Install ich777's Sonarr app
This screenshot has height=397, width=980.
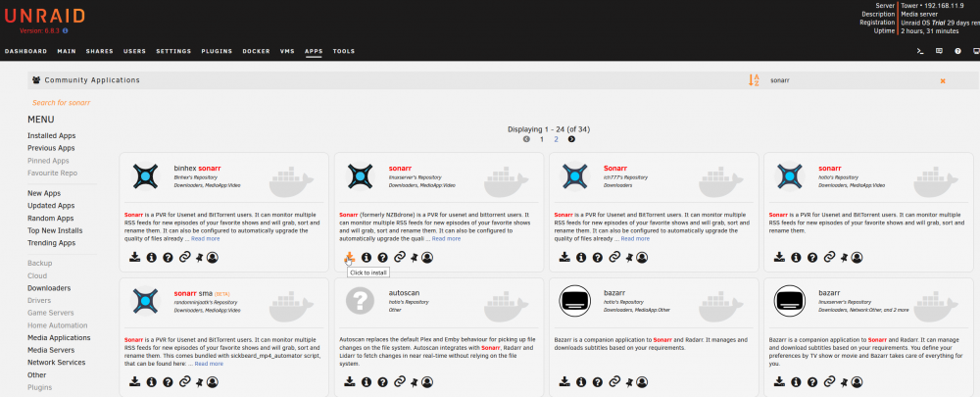564,257
